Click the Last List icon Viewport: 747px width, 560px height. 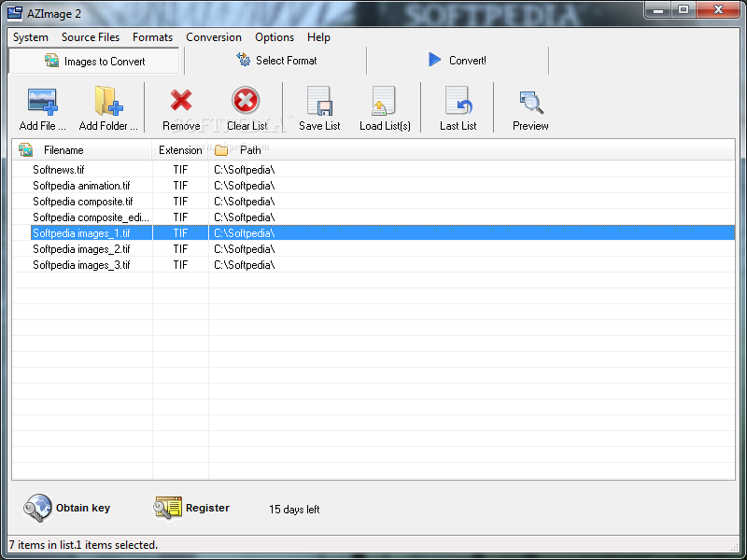[x=458, y=101]
